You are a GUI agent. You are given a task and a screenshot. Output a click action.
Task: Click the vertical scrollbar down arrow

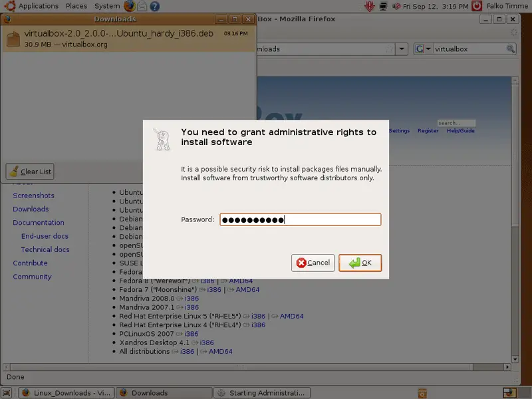point(515,359)
